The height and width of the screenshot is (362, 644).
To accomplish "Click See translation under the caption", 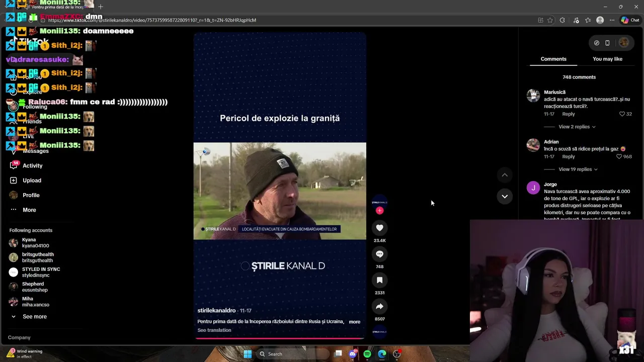I will (x=214, y=330).
